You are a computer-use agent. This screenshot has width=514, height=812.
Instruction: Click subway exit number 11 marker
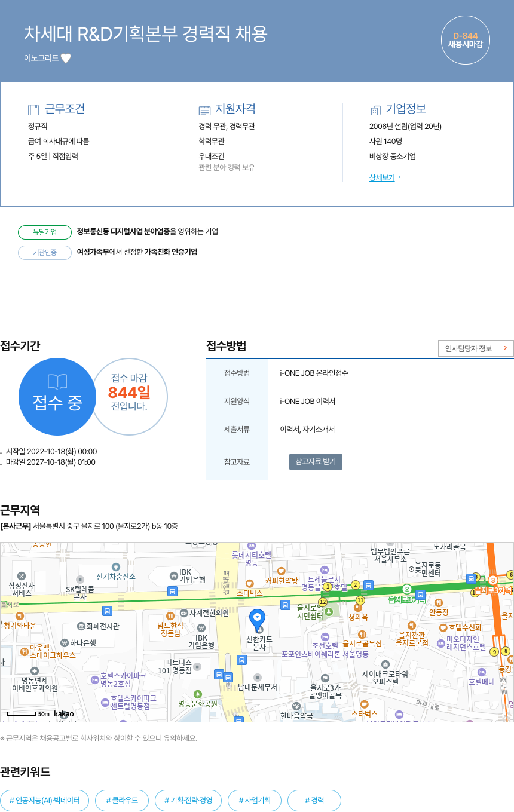(360, 600)
